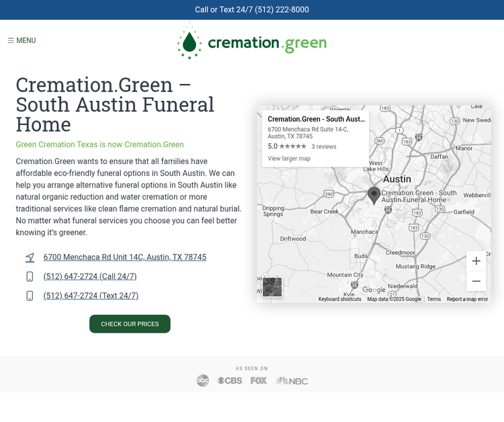
Task: Zoom out on the map
Action: click(x=476, y=281)
